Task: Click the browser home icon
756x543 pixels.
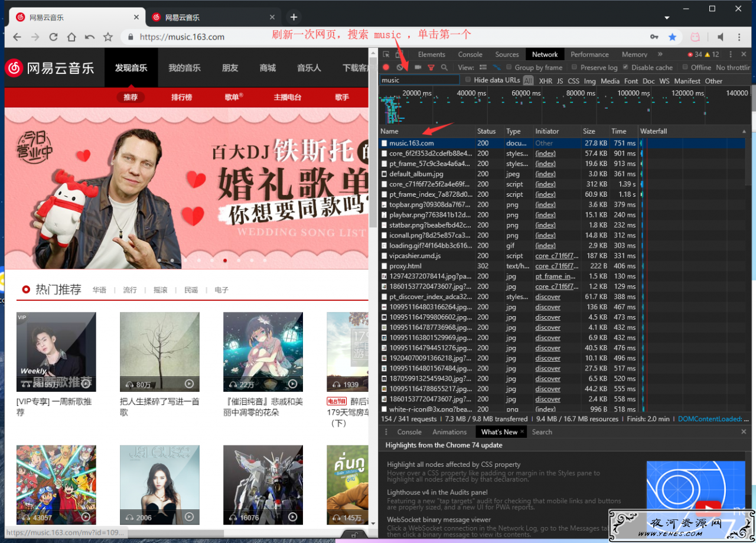Action: (x=71, y=37)
